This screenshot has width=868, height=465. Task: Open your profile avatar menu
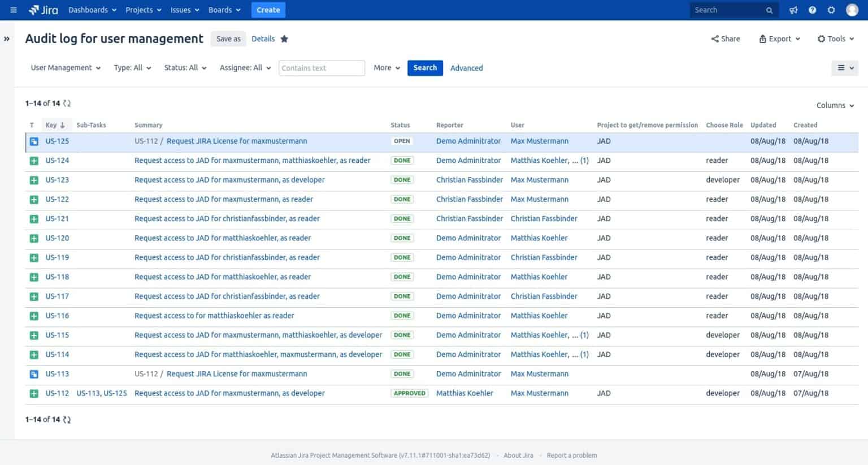click(852, 10)
